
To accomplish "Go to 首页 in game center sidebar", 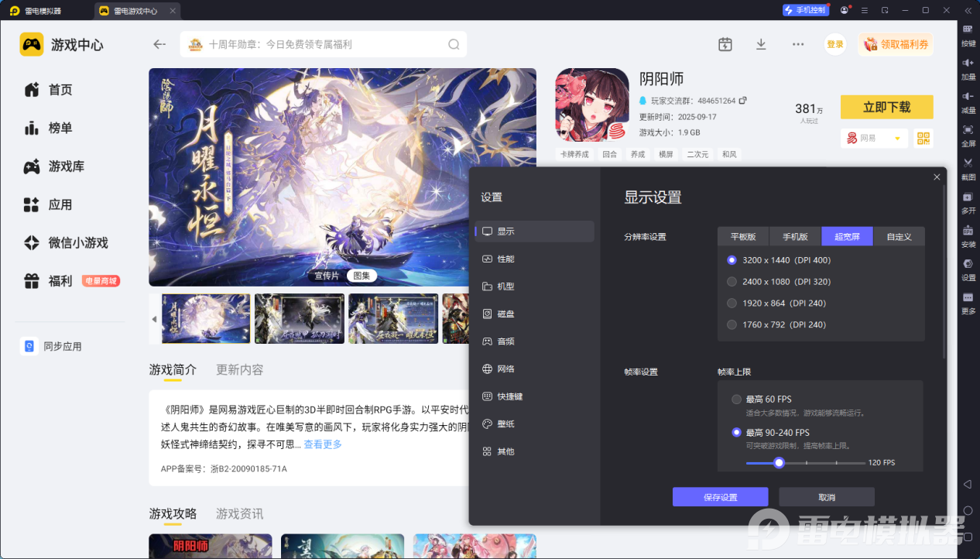I will pos(60,90).
